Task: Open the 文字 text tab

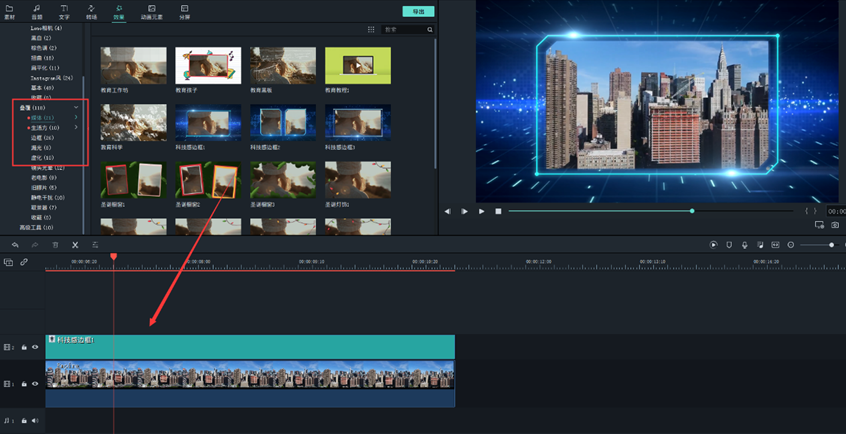Action: (x=64, y=12)
